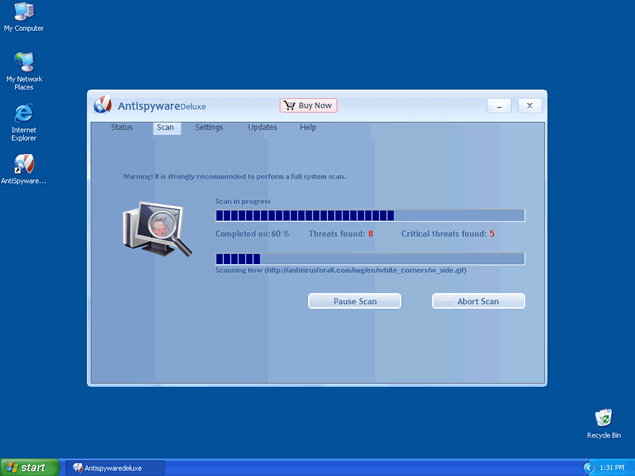Abort the running scan
This screenshot has height=476, width=635.
pos(477,301)
